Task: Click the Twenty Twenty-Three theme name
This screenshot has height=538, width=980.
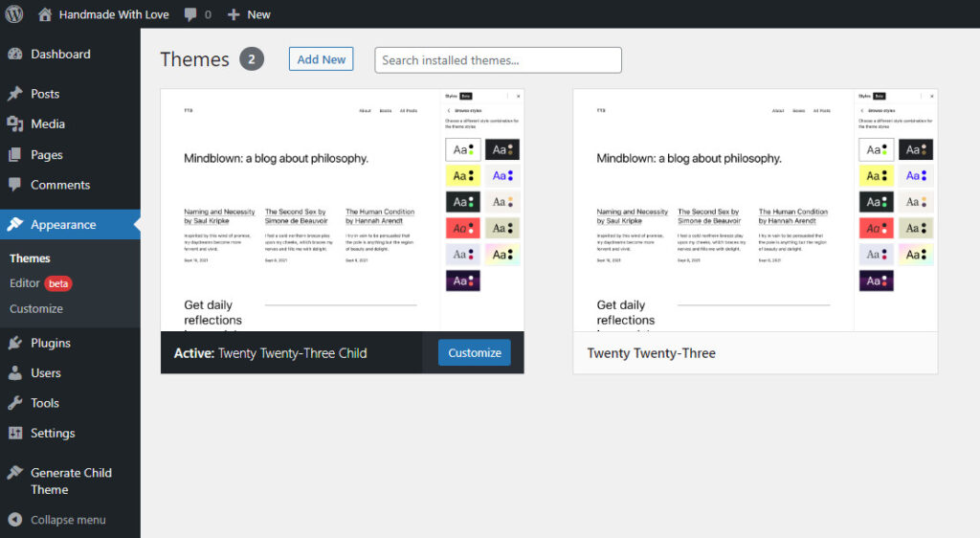Action: coord(651,353)
